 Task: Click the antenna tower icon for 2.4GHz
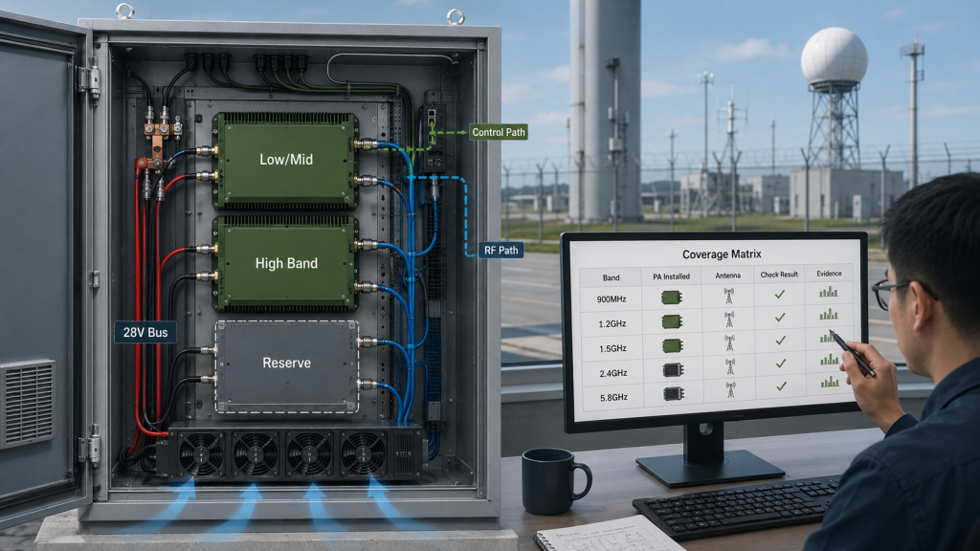pyautogui.click(x=730, y=366)
